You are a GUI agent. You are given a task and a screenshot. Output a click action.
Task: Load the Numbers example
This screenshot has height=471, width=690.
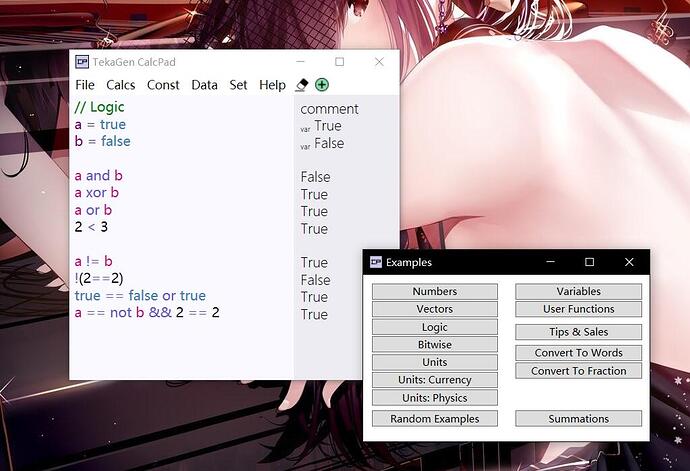click(435, 291)
